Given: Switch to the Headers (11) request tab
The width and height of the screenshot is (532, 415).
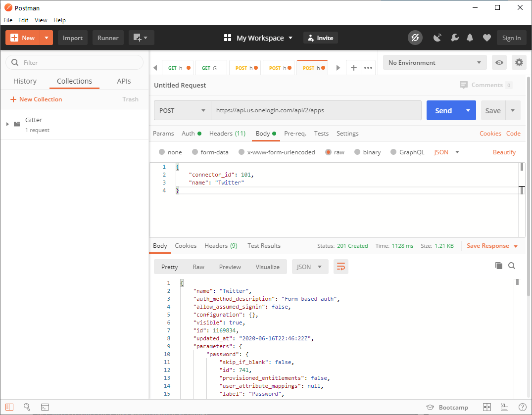Looking at the screenshot, I should [x=227, y=133].
